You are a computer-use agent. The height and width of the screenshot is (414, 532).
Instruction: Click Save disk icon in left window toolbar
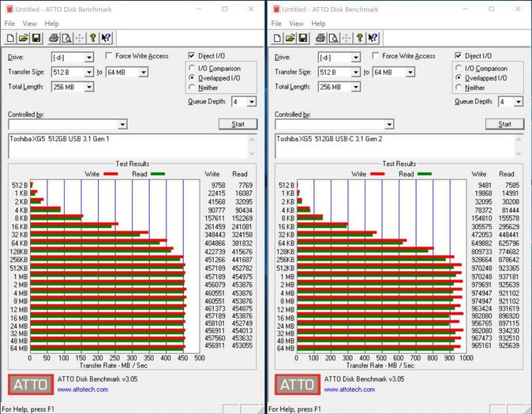(x=36, y=38)
